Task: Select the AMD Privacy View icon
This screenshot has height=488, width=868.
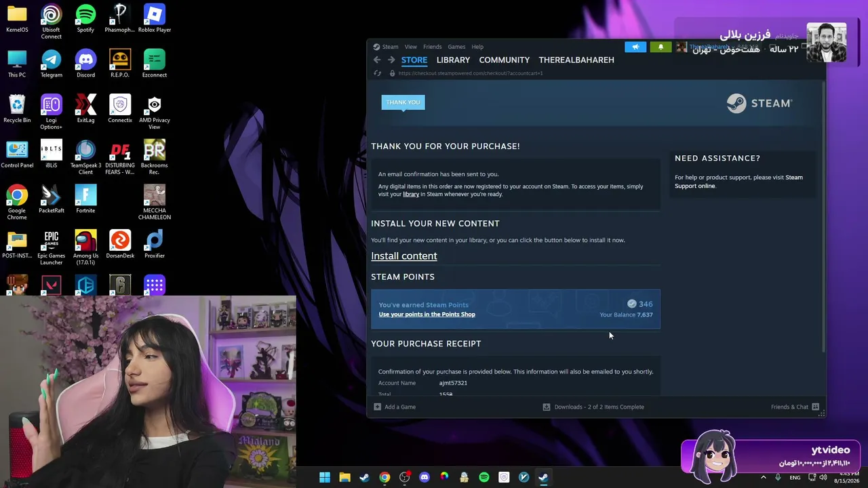Action: coord(155,112)
